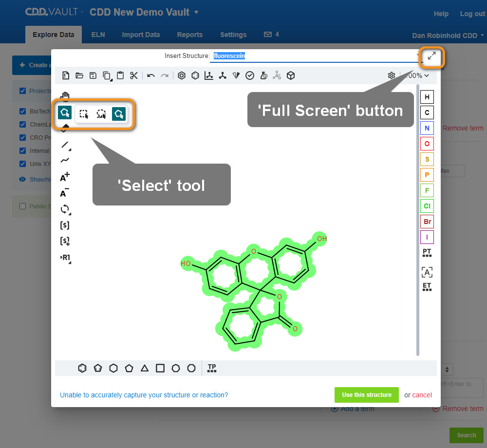
Task: Expand the Dan Robinhold CDD user menu
Action: 448,35
